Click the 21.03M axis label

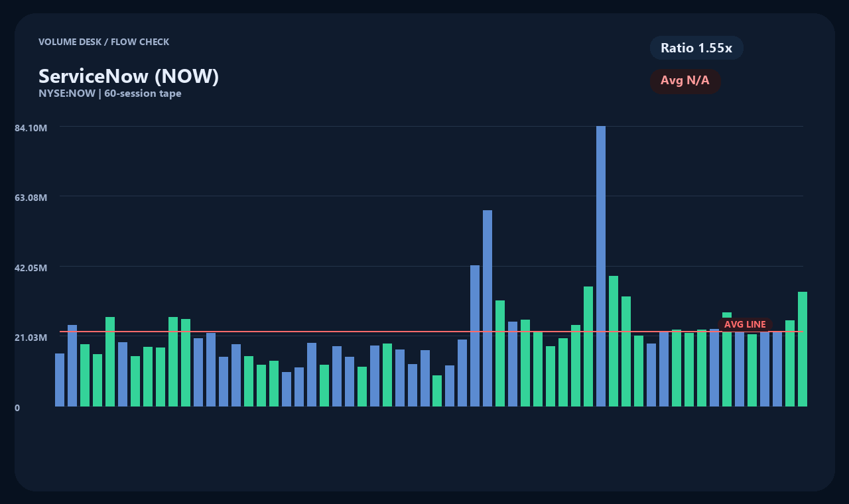31,337
